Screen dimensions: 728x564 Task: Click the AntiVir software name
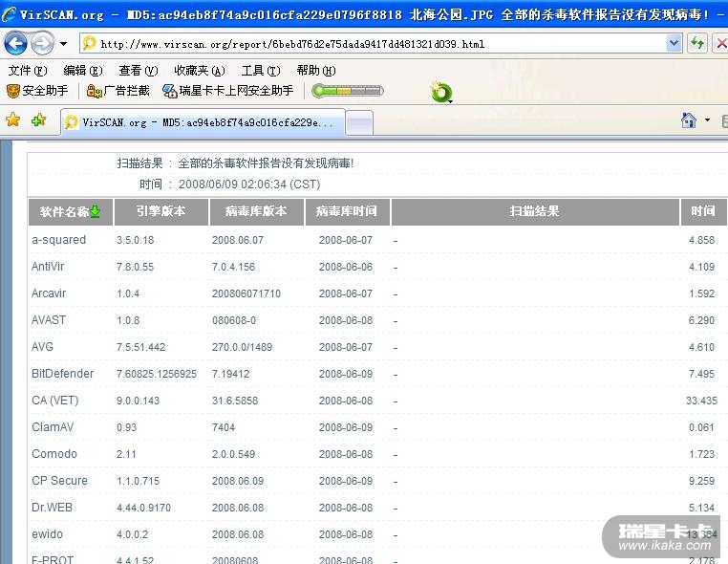(x=48, y=267)
